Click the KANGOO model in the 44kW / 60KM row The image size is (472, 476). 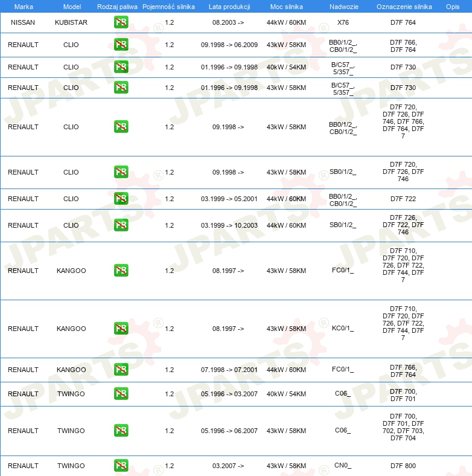coord(71,370)
